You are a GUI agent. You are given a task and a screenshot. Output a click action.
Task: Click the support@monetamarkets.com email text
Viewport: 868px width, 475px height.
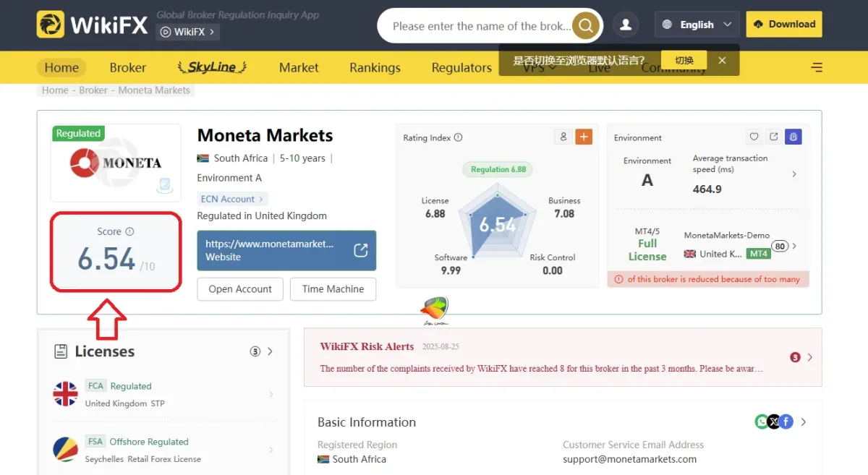pos(630,459)
